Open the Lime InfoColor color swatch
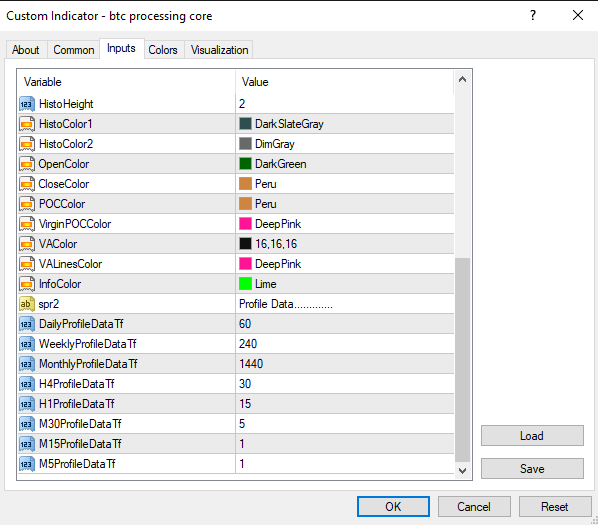This screenshot has width=598, height=525. (x=245, y=284)
